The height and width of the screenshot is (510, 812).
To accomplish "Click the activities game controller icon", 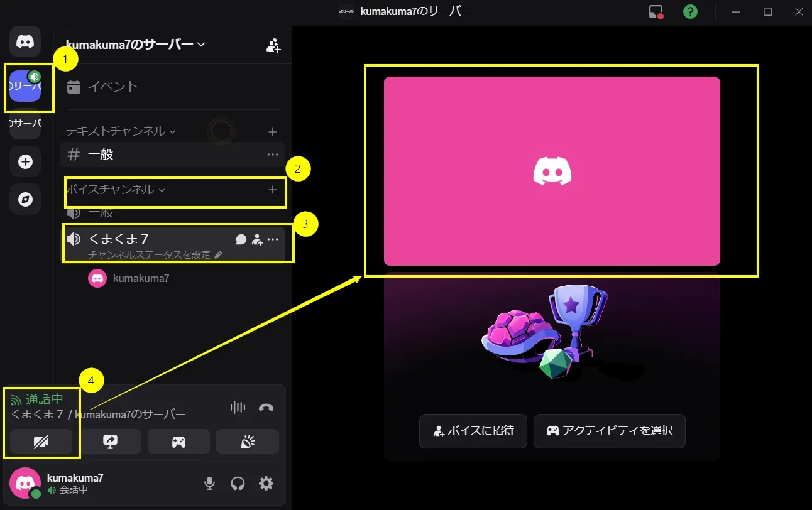I will pos(178,442).
